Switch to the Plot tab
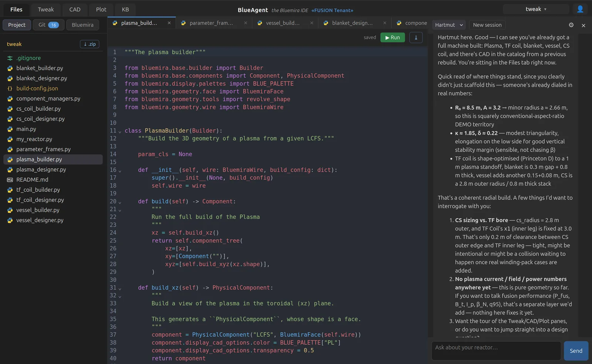 tap(101, 9)
